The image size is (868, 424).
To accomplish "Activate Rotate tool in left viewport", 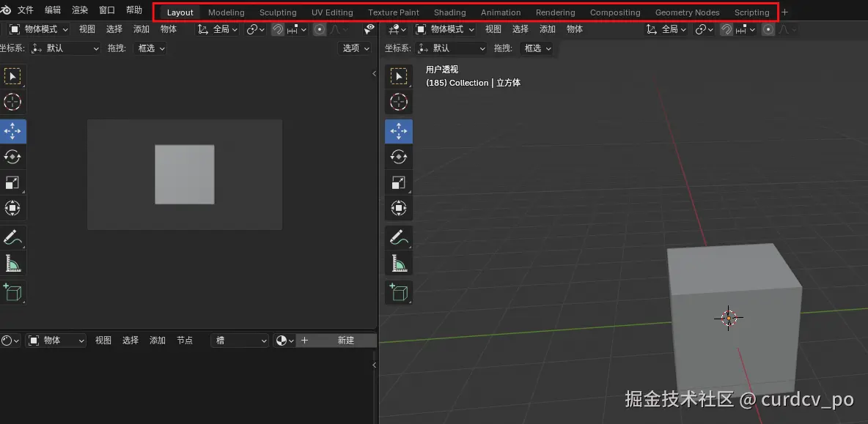I will click(12, 157).
